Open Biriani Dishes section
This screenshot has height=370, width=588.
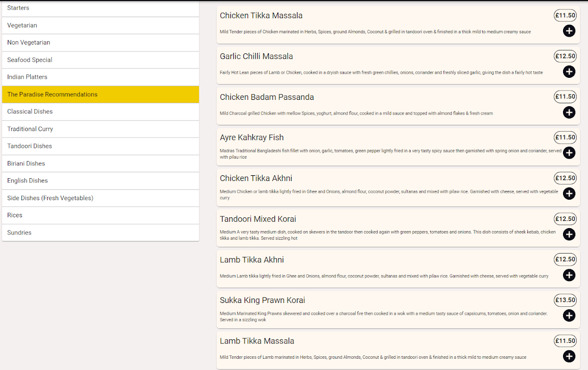tap(100, 163)
